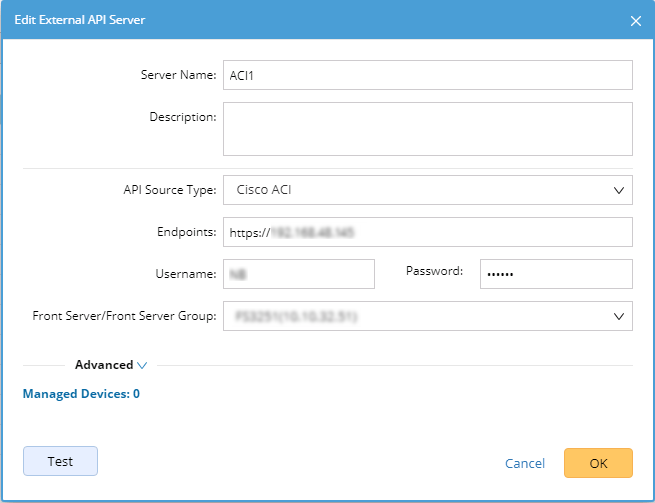
Task: Open the Front Server/Front Server Group selector
Action: tap(427, 317)
